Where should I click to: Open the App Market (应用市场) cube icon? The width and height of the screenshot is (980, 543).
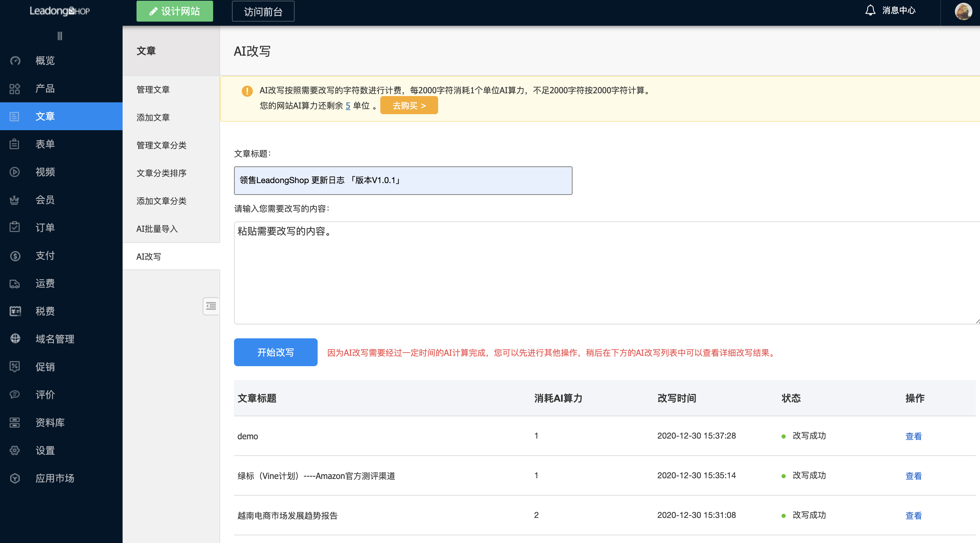[x=15, y=478]
